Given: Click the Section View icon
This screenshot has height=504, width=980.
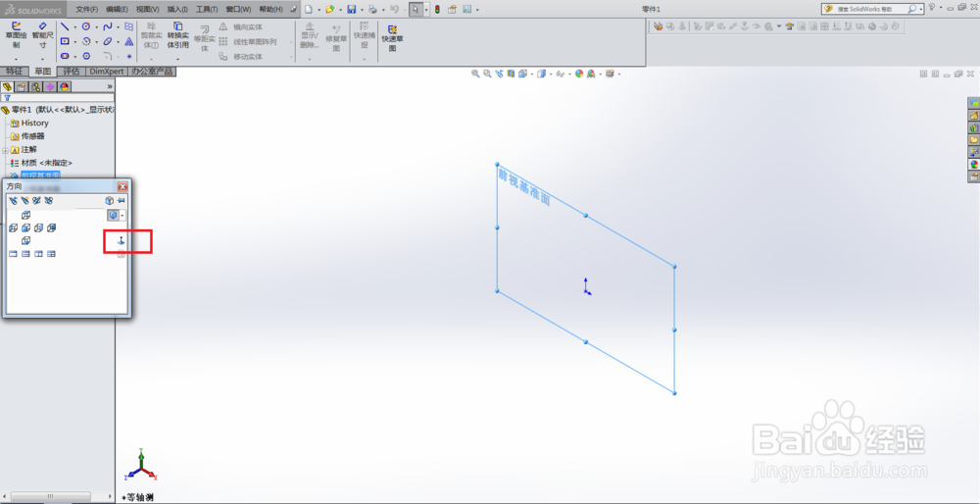Looking at the screenshot, I should (x=511, y=74).
